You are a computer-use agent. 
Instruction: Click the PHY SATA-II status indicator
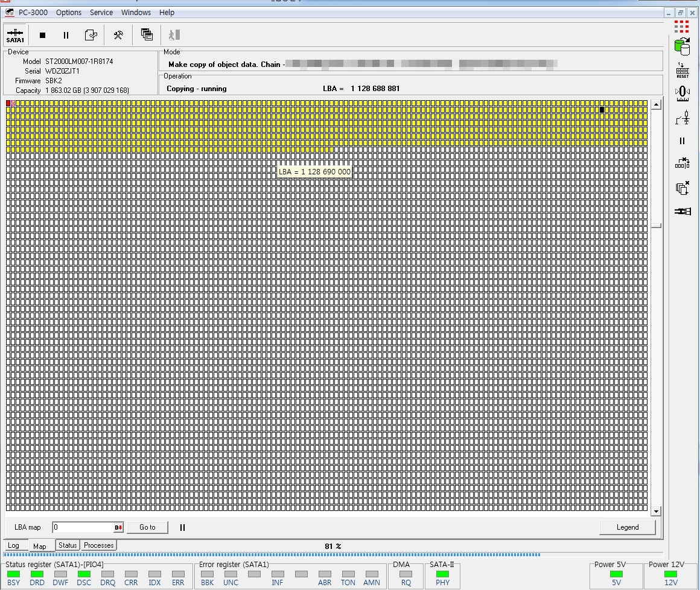pos(442,574)
